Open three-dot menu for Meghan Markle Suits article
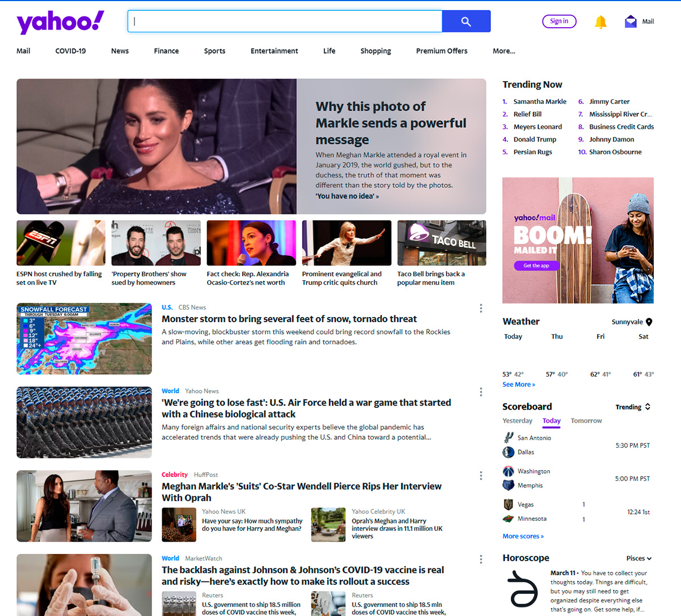The width and height of the screenshot is (681, 616). click(x=481, y=475)
